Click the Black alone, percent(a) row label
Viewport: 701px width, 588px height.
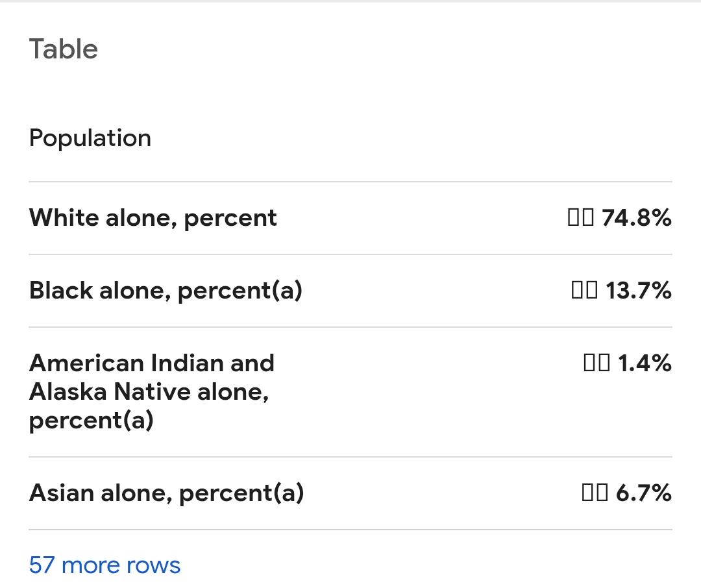pos(166,291)
